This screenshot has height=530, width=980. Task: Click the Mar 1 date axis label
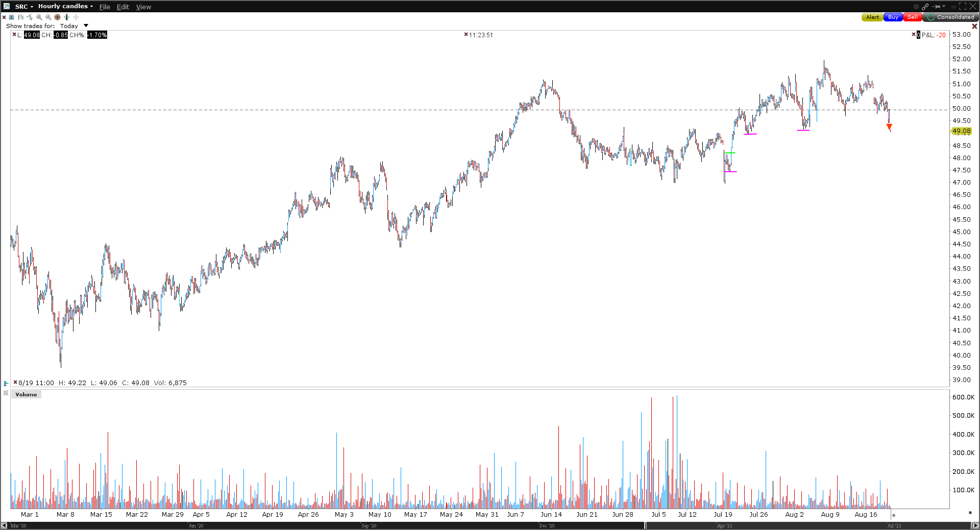(x=30, y=514)
